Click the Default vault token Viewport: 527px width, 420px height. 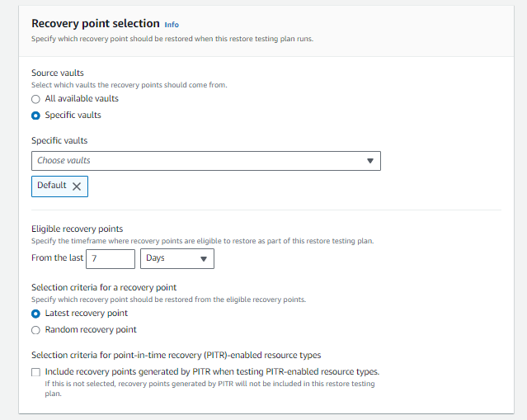click(x=51, y=186)
